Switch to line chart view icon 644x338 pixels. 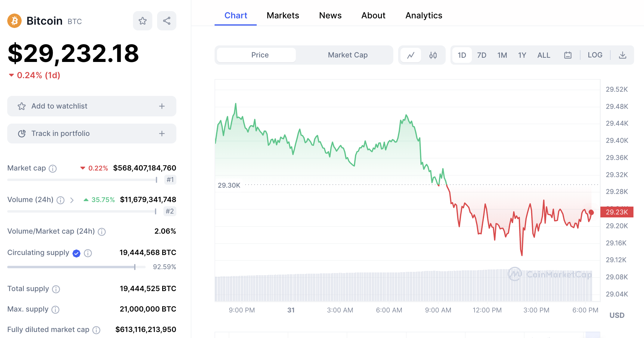[x=411, y=55]
